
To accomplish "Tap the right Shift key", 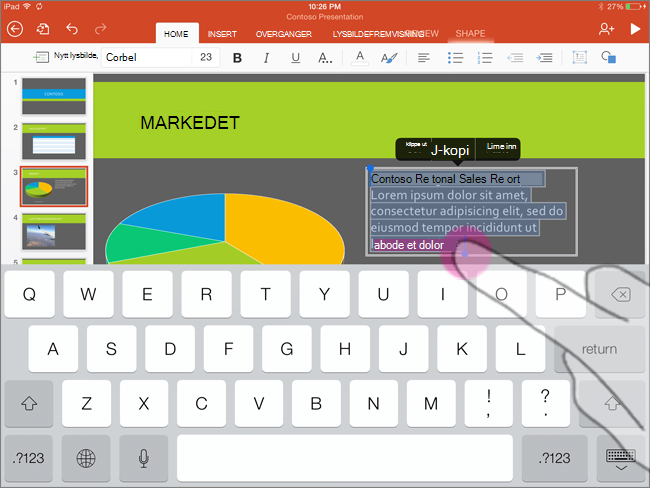I will 613,403.
